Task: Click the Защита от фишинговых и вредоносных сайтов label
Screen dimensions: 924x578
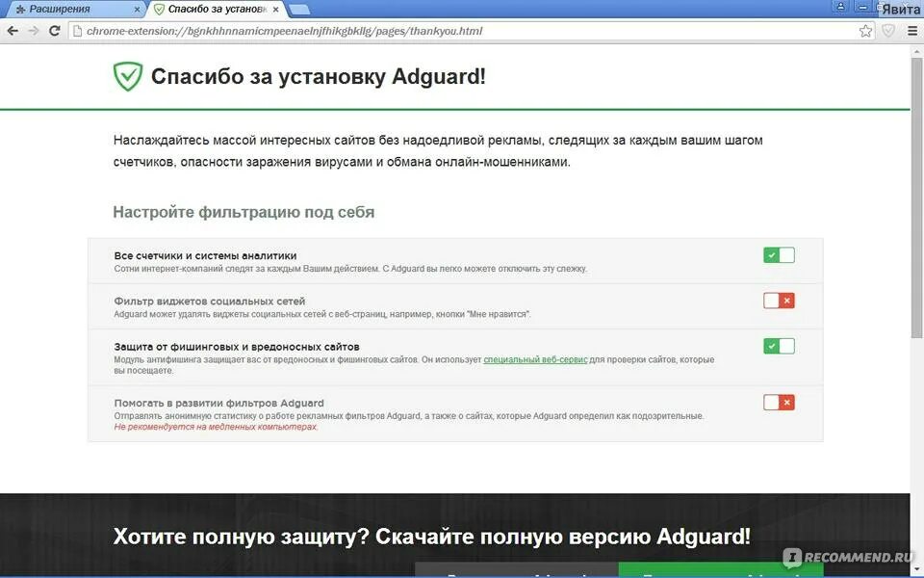Action: coord(237,346)
